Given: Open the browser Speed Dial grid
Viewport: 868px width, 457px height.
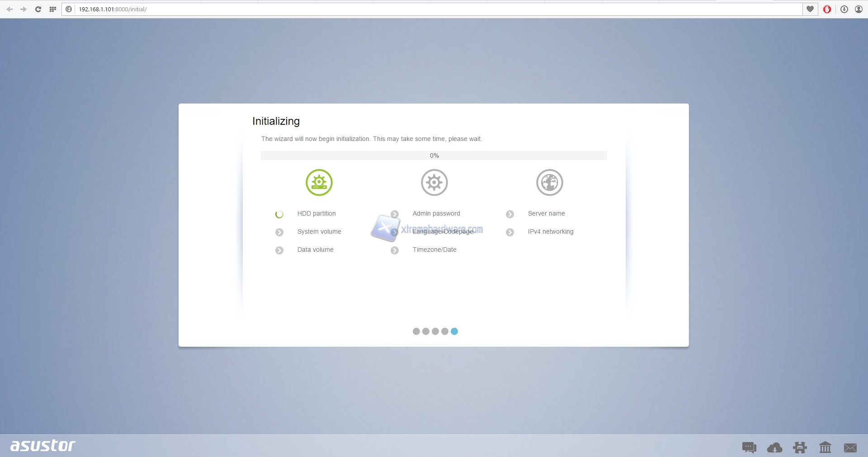Looking at the screenshot, I should (52, 9).
